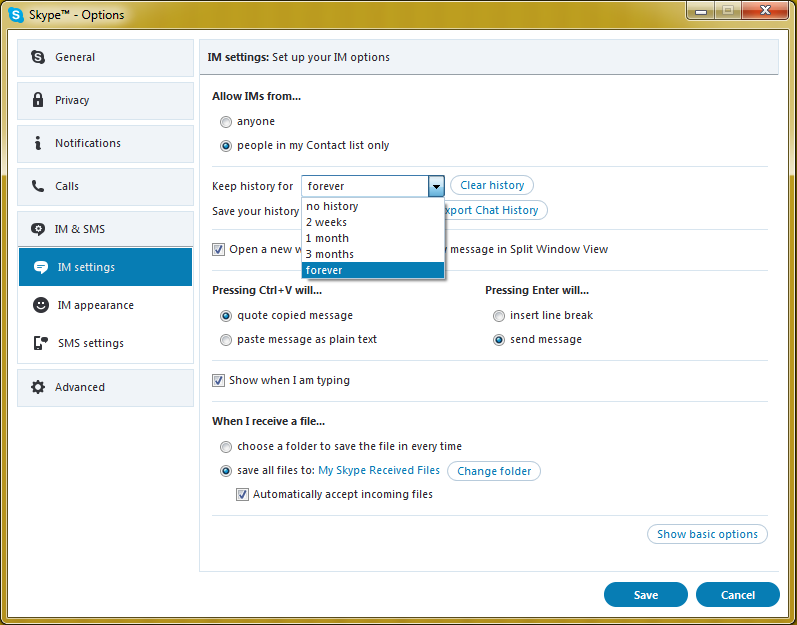Click the SMS settings phone icon
Image resolution: width=797 pixels, height=625 pixels.
pos(41,343)
